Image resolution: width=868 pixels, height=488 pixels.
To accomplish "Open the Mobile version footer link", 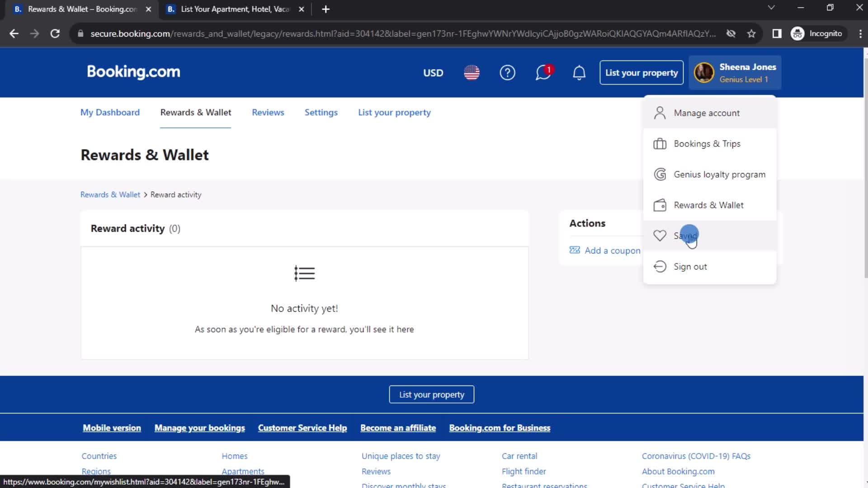I will (112, 428).
